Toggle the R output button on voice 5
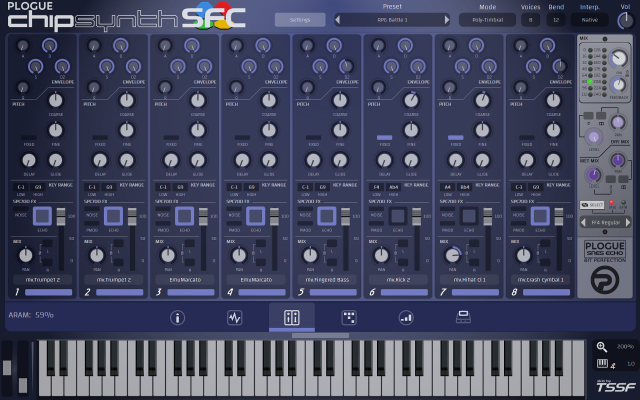This screenshot has width=640, height=400. pyautogui.click(x=332, y=262)
